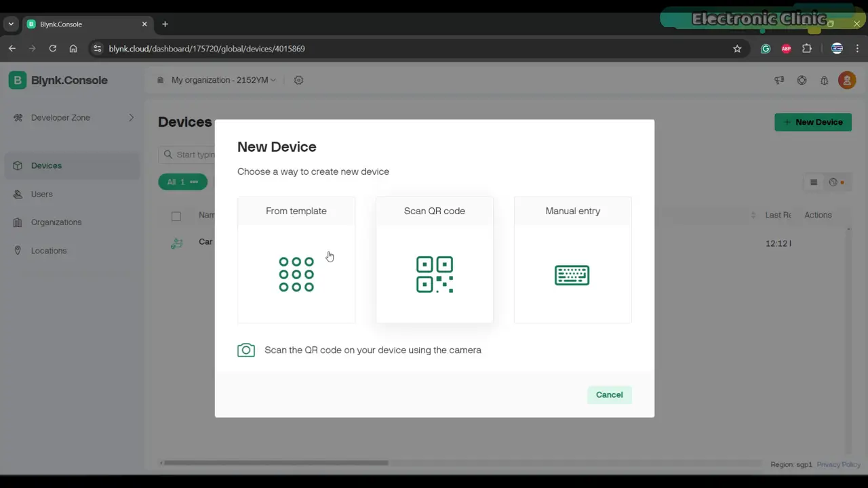Image resolution: width=868 pixels, height=488 pixels.
Task: Open the Locations sidebar item
Action: point(73,251)
